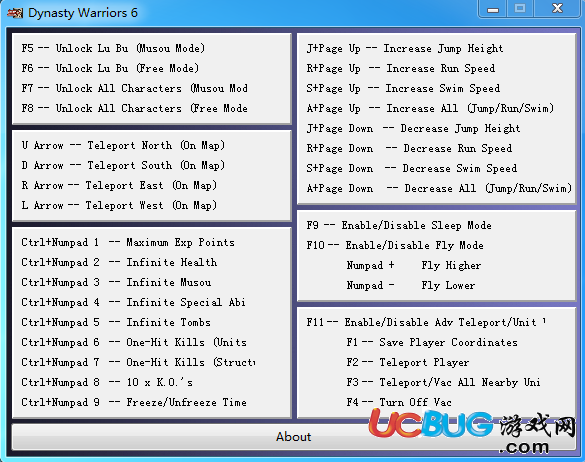The image size is (585, 462).
Task: Click 'F1 -- Save Player Coordinates'
Action: (x=432, y=343)
